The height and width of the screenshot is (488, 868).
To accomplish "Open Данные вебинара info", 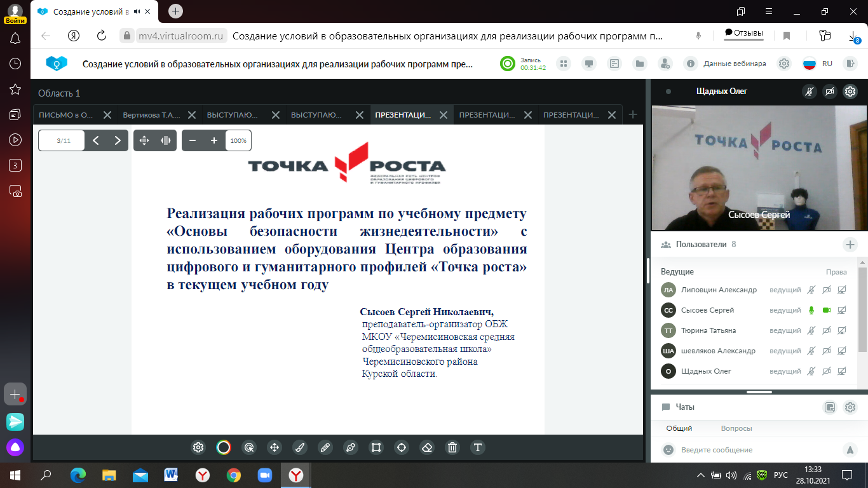I will (726, 64).
